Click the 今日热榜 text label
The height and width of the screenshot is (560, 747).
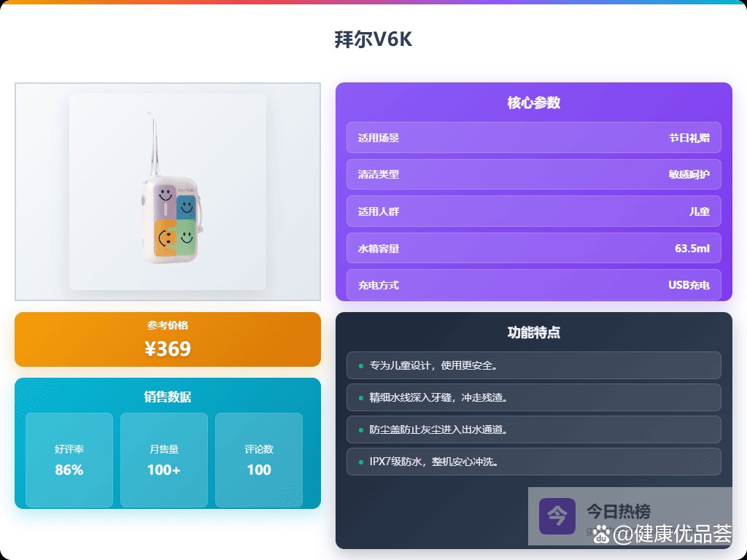click(619, 511)
